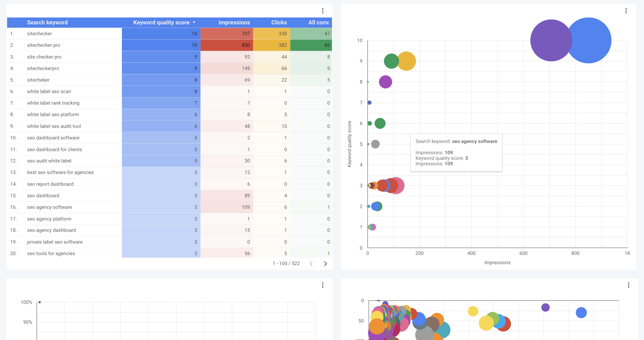The image size is (644, 340).
Task: Click the impressions value 850
Action: 246,45
